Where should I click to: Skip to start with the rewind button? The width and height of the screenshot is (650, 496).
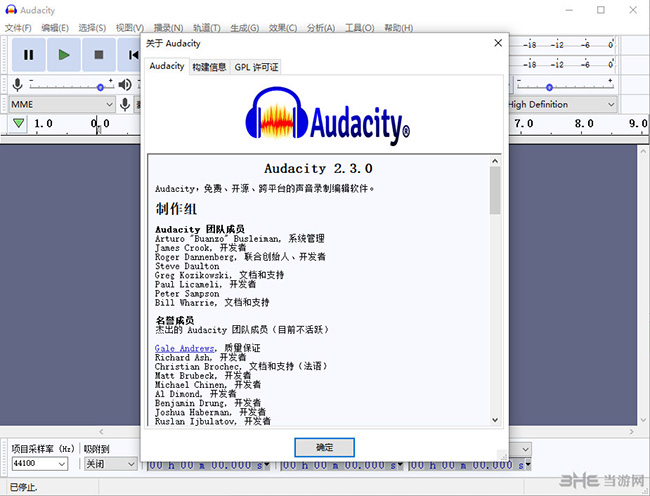(x=131, y=55)
